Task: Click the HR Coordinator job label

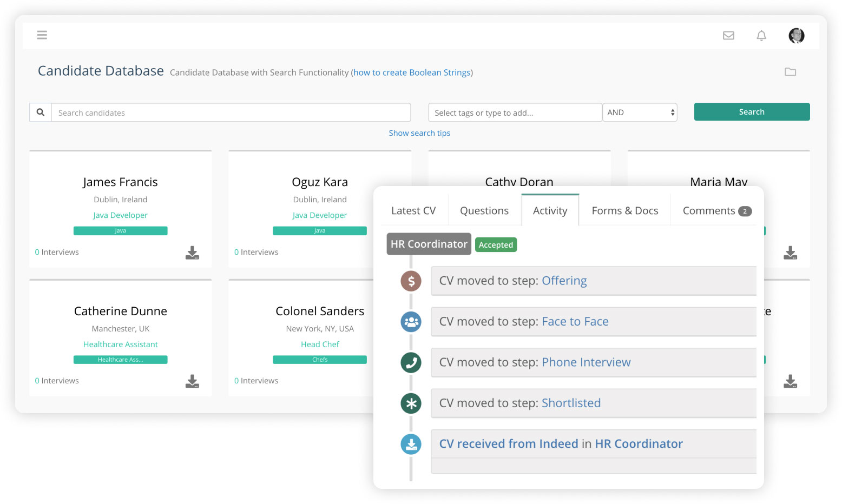Action: pyautogui.click(x=429, y=244)
